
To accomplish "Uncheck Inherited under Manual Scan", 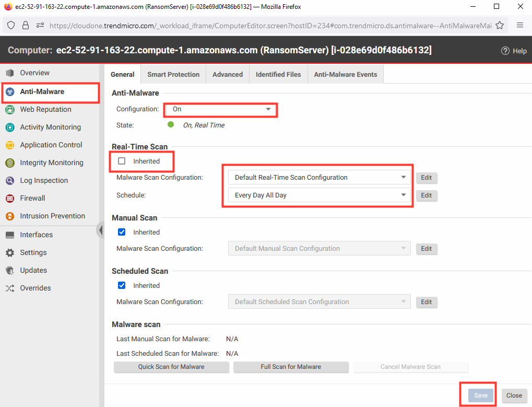I will click(x=122, y=232).
